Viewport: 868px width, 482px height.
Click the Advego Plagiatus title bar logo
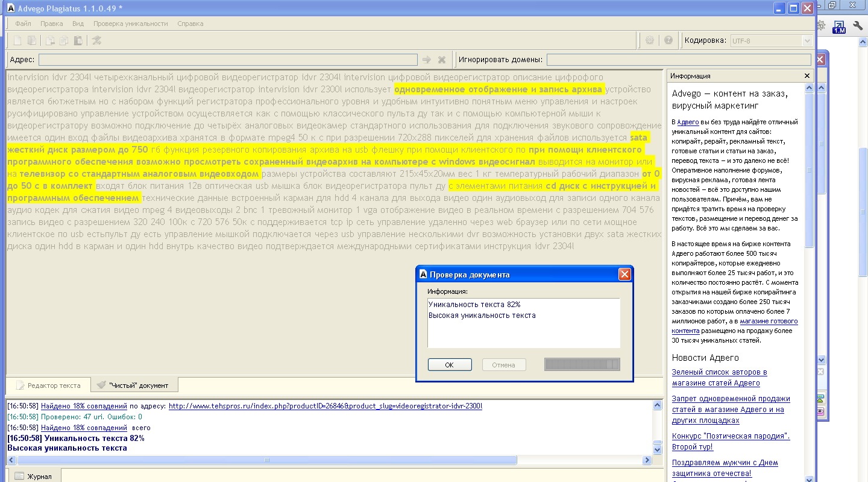tap(10, 8)
